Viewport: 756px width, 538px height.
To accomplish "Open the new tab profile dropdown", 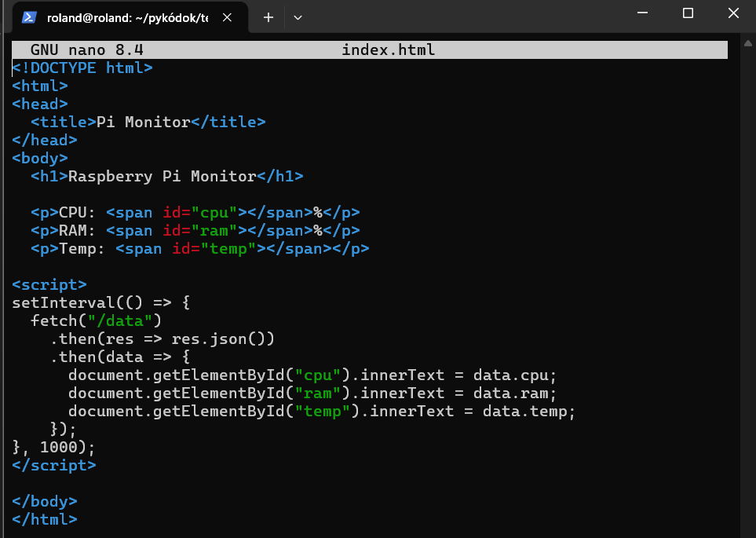I will 298,18.
